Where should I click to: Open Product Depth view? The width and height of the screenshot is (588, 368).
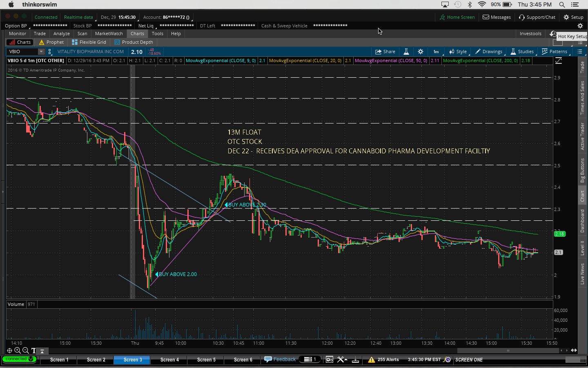pyautogui.click(x=134, y=42)
